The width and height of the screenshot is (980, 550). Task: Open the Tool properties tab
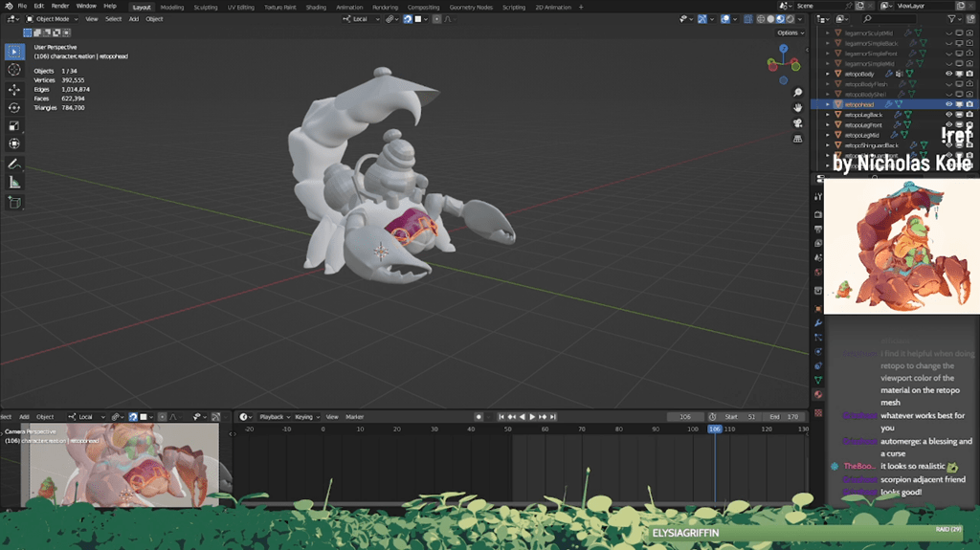(818, 197)
